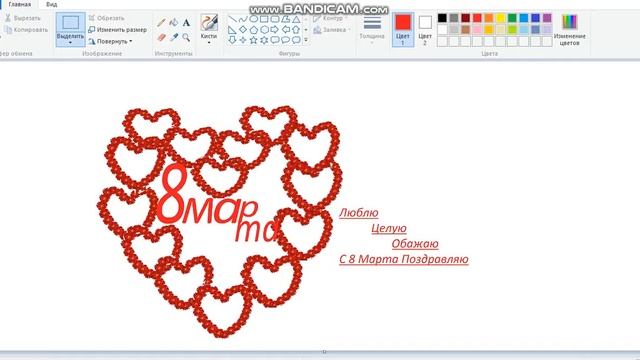Select the Text tool (letter A)

click(186, 22)
